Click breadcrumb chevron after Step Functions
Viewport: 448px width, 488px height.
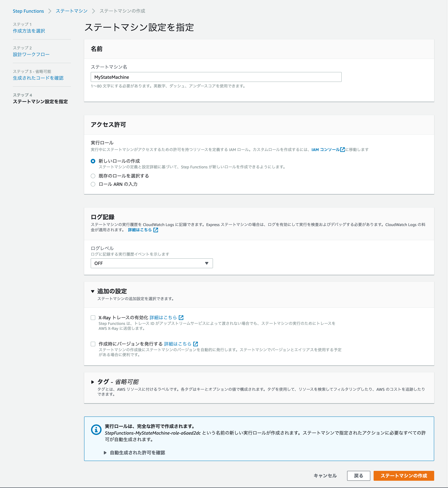50,11
